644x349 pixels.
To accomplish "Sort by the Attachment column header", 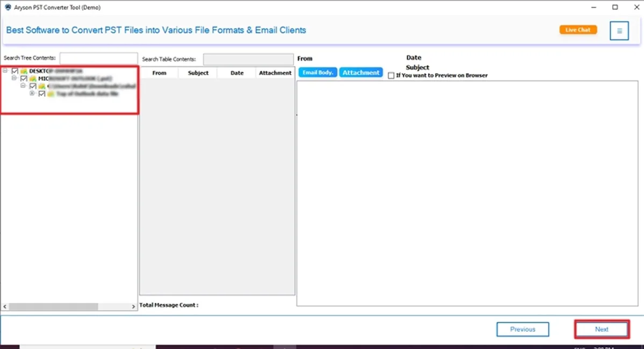I will tap(275, 73).
